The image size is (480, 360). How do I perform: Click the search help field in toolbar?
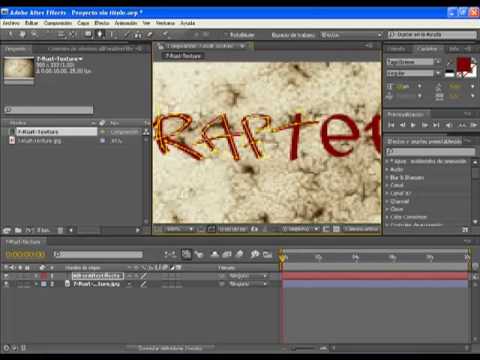pos(432,35)
